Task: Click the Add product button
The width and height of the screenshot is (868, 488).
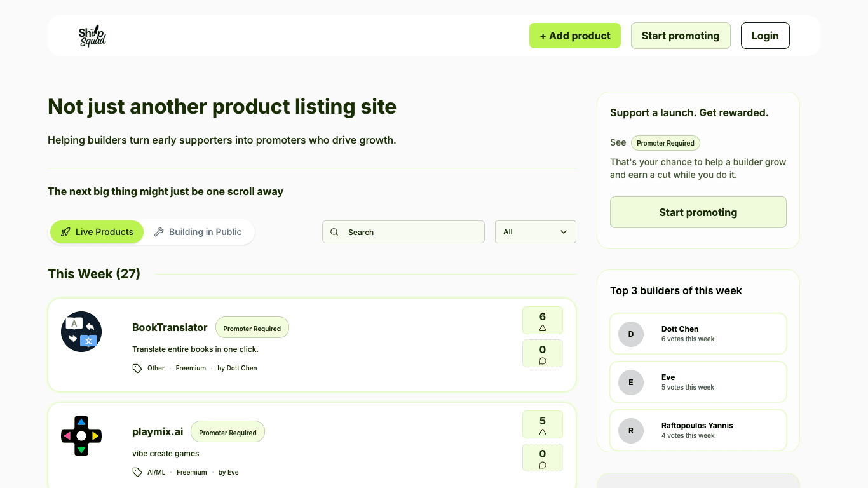Action: click(x=574, y=36)
